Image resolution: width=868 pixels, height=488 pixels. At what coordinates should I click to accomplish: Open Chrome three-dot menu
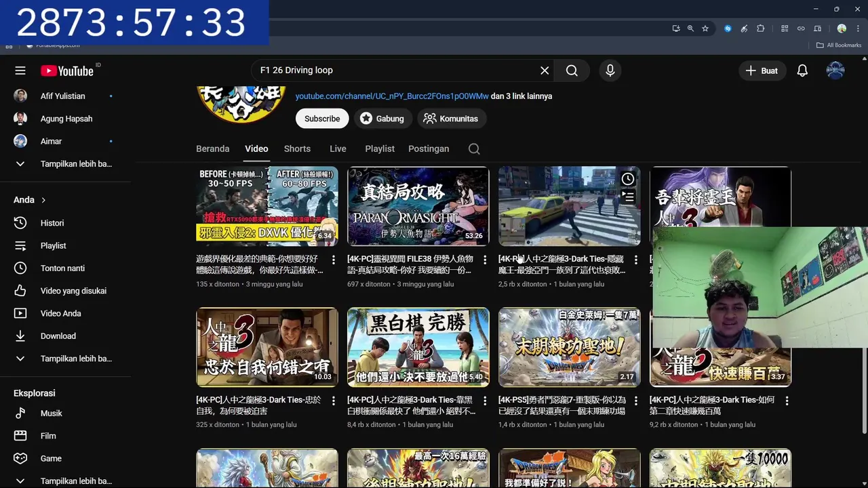(x=857, y=28)
